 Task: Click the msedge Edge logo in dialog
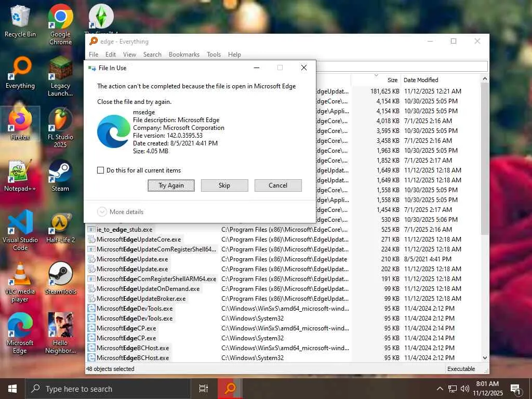[x=113, y=131]
